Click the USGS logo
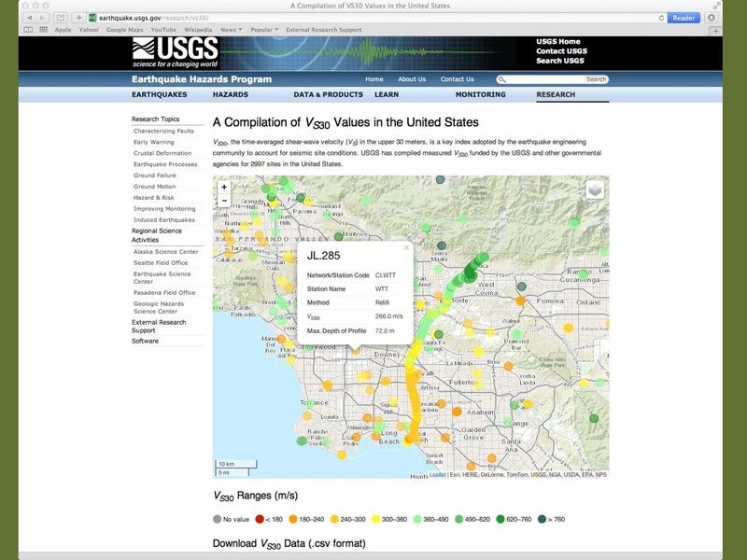 (x=175, y=51)
